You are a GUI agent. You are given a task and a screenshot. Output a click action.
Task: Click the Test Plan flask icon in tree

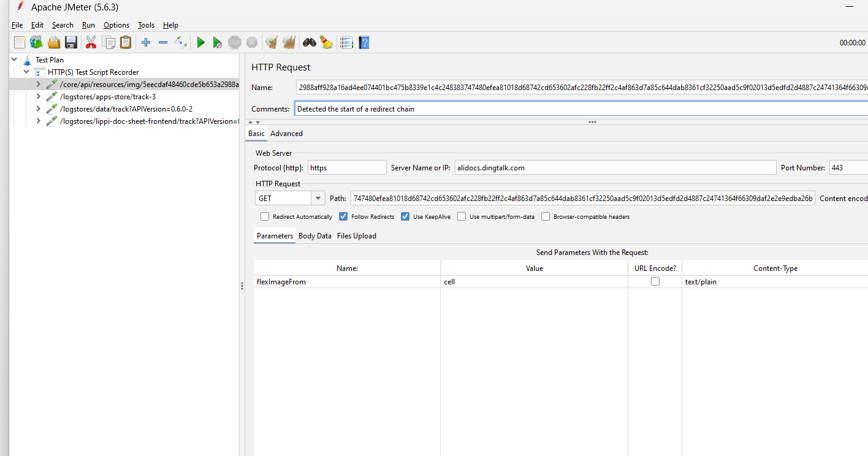(x=27, y=60)
